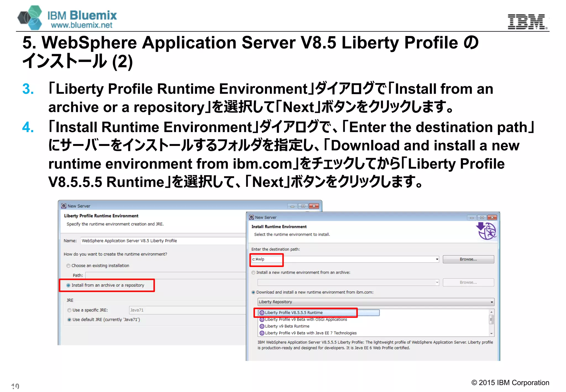Minimize the front New Server dialog
The width and height of the screenshot is (566, 392).
pos(472,218)
